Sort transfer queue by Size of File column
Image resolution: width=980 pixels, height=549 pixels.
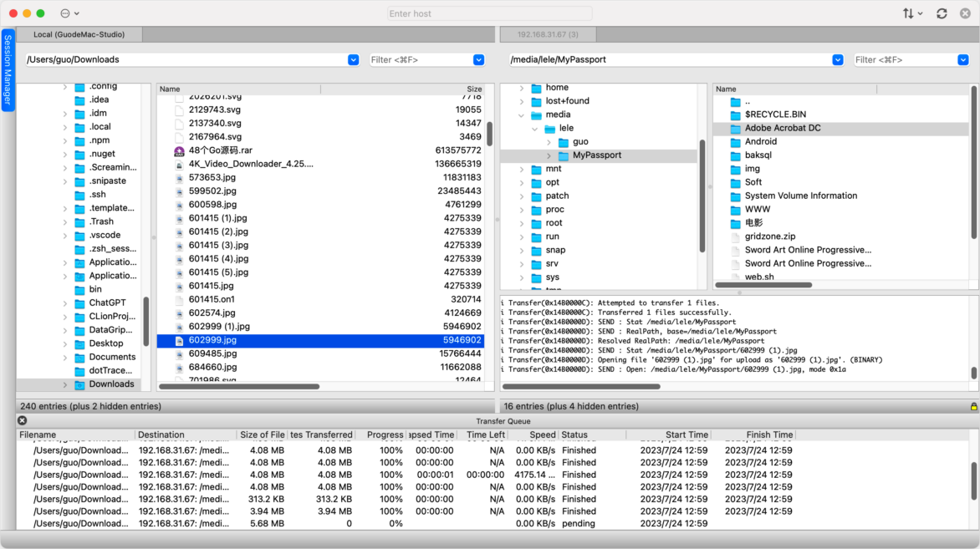coord(263,435)
